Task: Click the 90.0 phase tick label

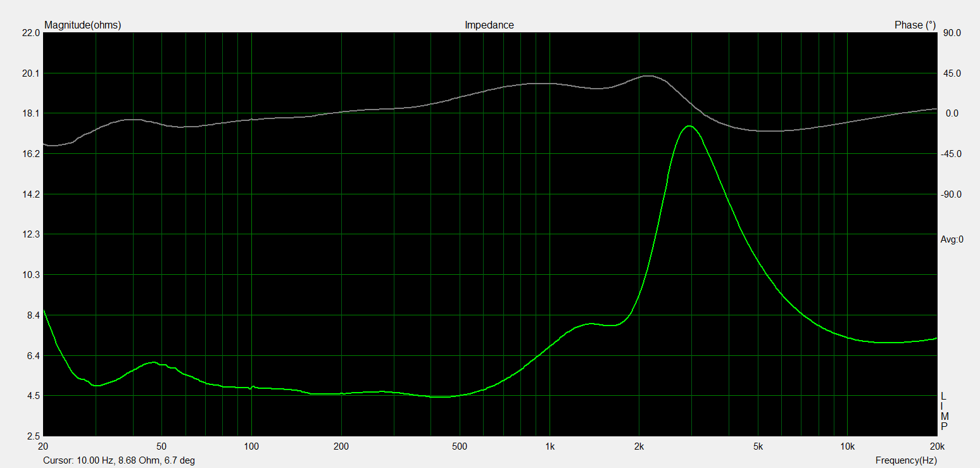Action: pos(953,33)
